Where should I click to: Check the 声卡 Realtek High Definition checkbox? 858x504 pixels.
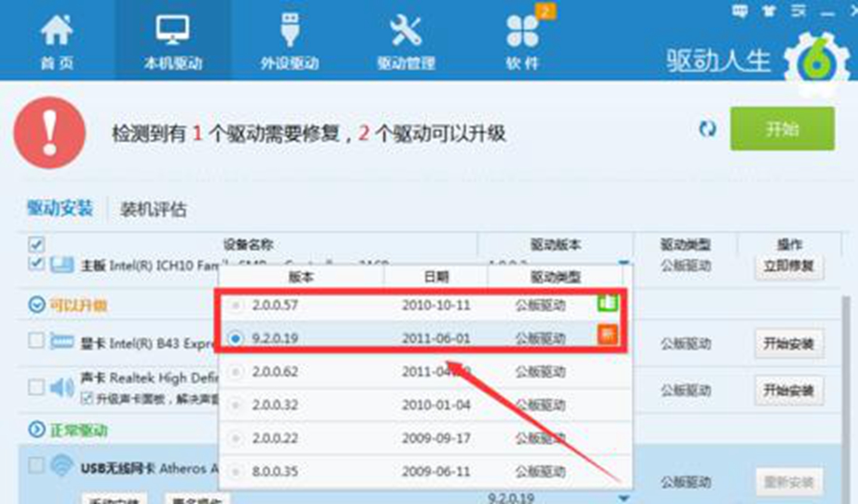click(36, 387)
